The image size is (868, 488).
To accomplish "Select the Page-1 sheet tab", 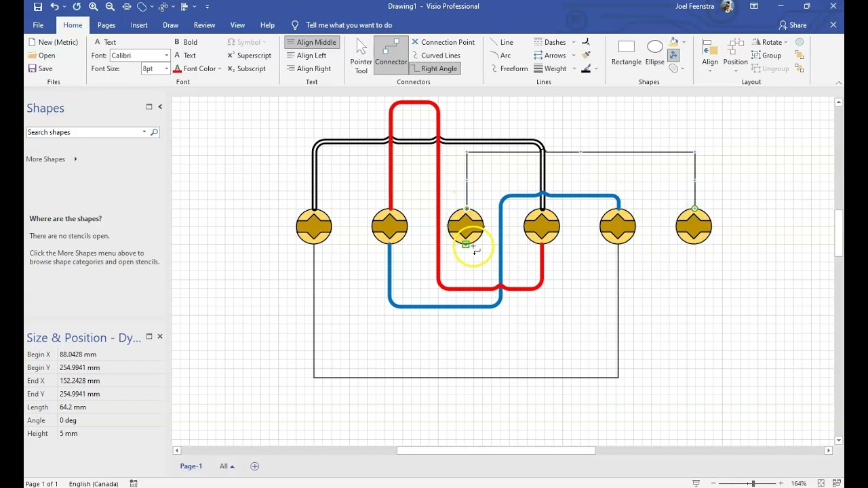I will 191,466.
